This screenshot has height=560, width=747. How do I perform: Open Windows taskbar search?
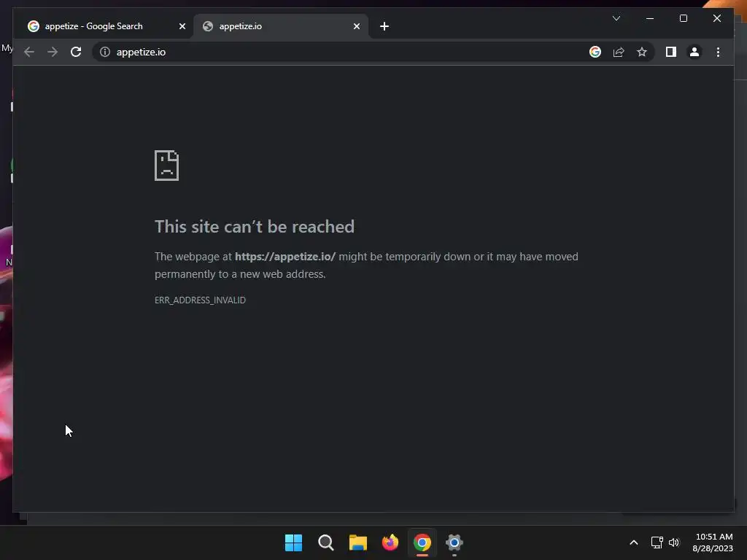point(326,542)
